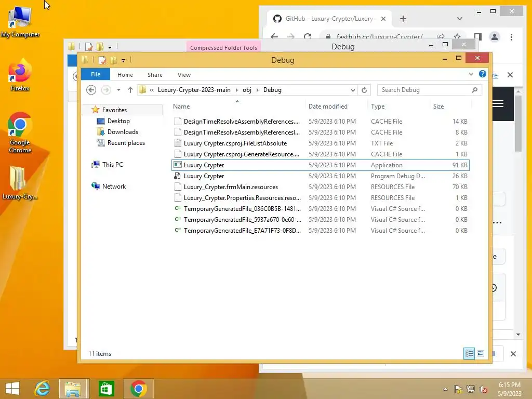532x399 pixels.
Task: Open the Customize Quick Access Toolbar dropdown
Action: pyautogui.click(x=123, y=60)
